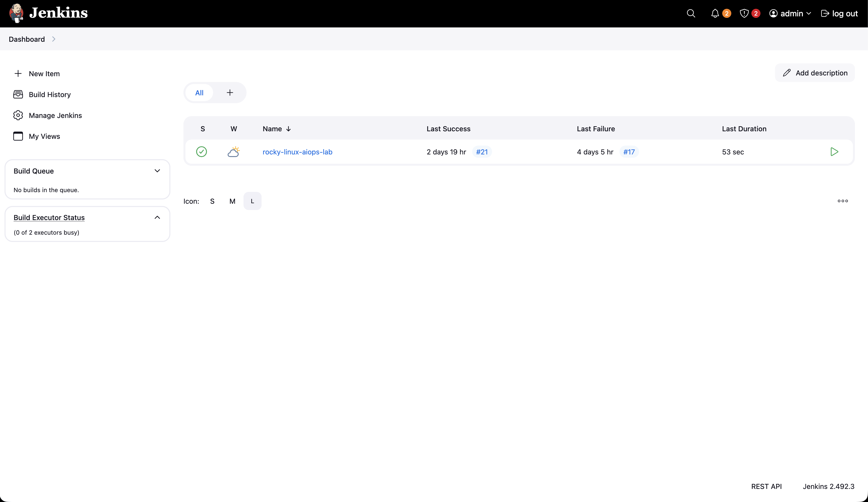Click the New Item plus icon

[18, 73]
